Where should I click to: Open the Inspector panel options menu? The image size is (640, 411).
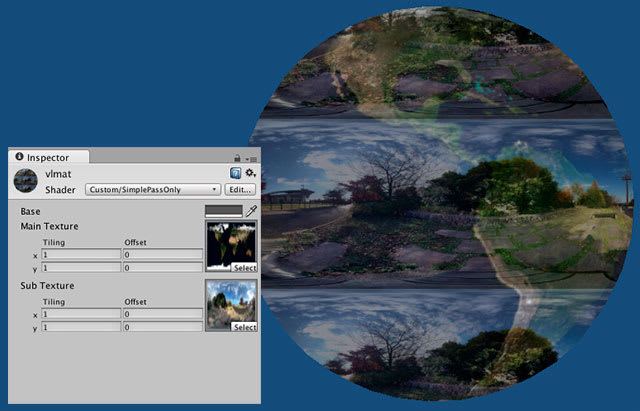251,158
